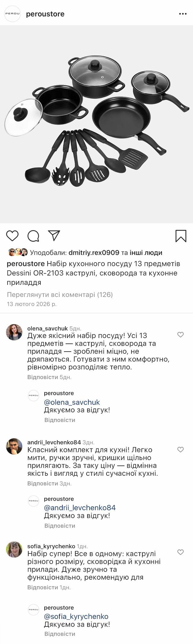Open the cookware set product photo
193x644 pixels.
(96, 124)
